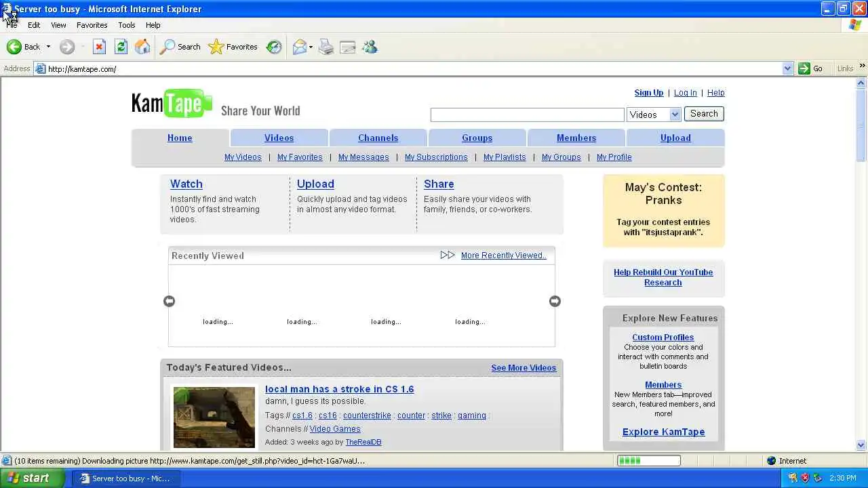Click the Search button next to Videos
This screenshot has height=488, width=868.
coord(704,114)
